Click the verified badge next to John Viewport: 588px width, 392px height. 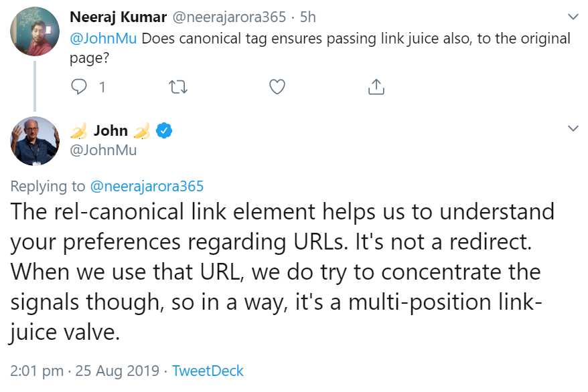point(163,131)
